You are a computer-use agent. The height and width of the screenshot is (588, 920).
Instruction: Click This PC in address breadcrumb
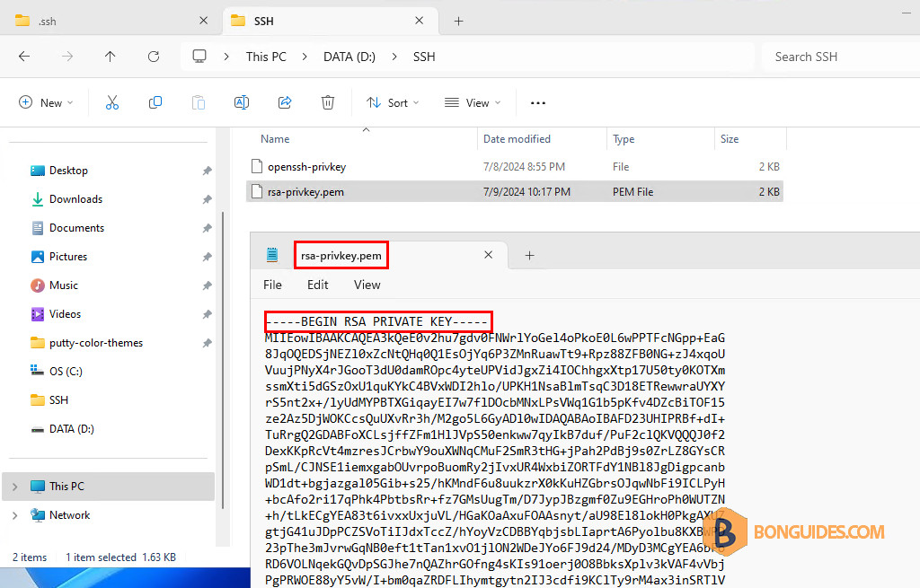pyautogui.click(x=266, y=57)
